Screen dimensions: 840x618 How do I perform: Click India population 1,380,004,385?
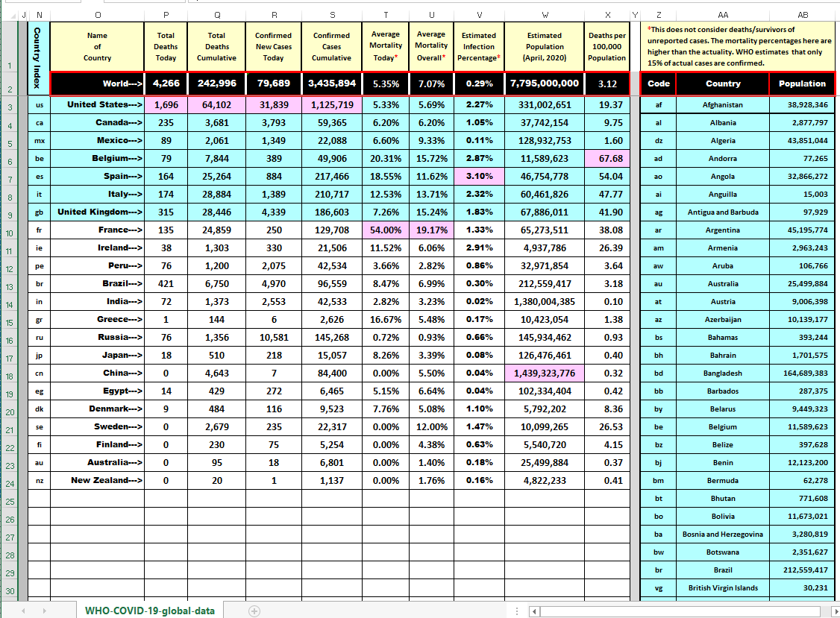545,301
